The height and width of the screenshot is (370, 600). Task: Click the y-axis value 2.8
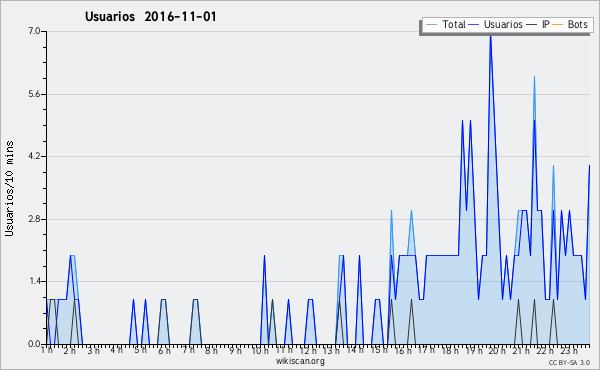click(34, 219)
